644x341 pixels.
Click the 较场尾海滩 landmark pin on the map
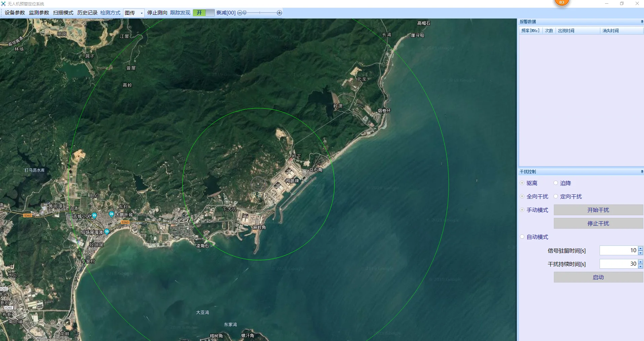tap(107, 231)
